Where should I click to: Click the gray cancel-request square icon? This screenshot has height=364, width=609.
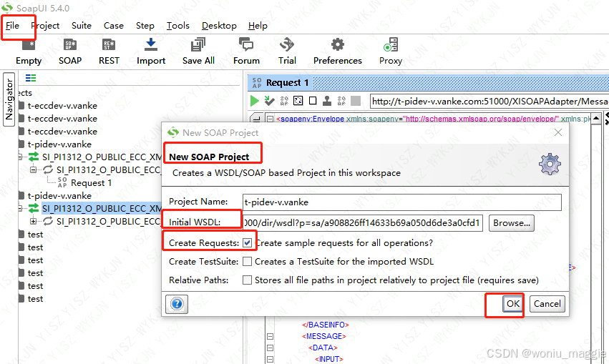pyautogui.click(x=356, y=101)
